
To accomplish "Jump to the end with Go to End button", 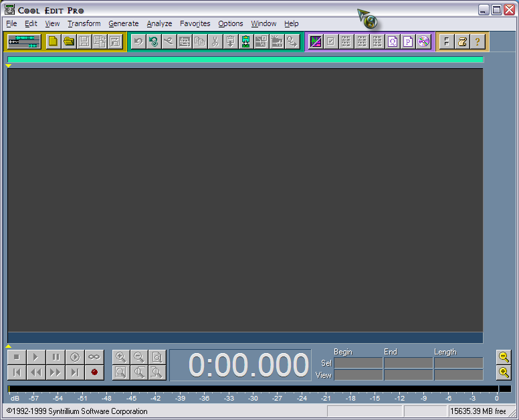I will [75, 373].
